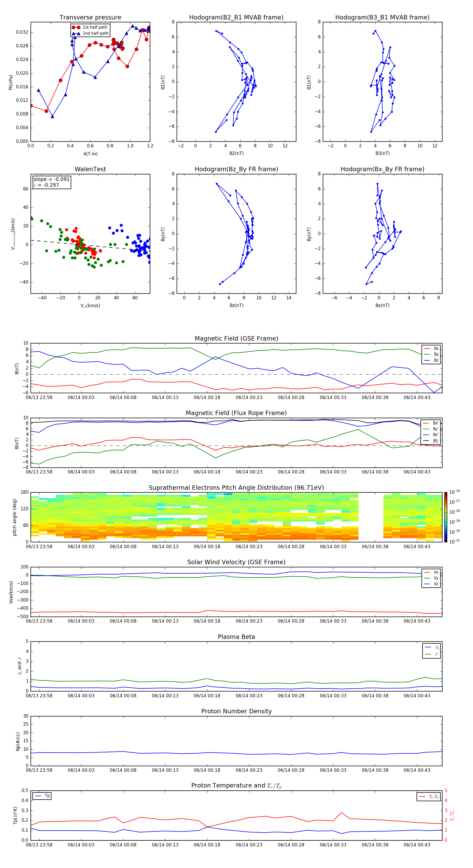Click the "Proton Number Density" title

(x=236, y=711)
